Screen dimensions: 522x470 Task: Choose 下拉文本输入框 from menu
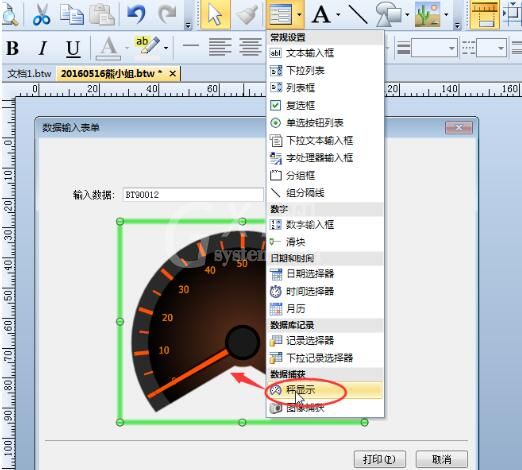click(x=325, y=140)
